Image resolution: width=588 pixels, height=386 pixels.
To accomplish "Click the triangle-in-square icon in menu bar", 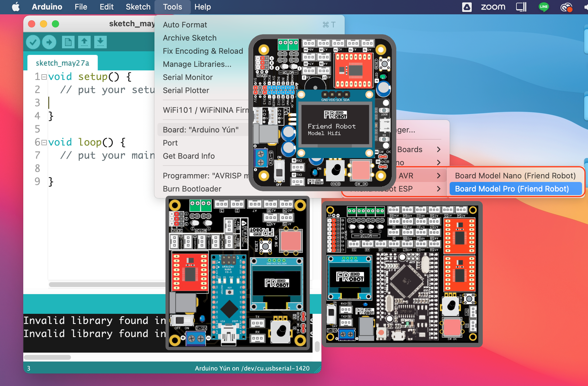I will [467, 7].
